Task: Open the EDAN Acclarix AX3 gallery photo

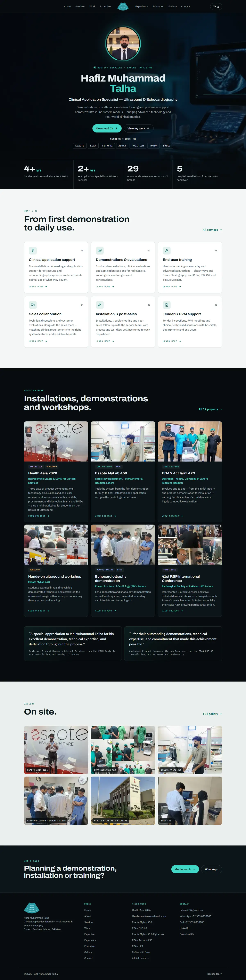Action: (x=123, y=750)
